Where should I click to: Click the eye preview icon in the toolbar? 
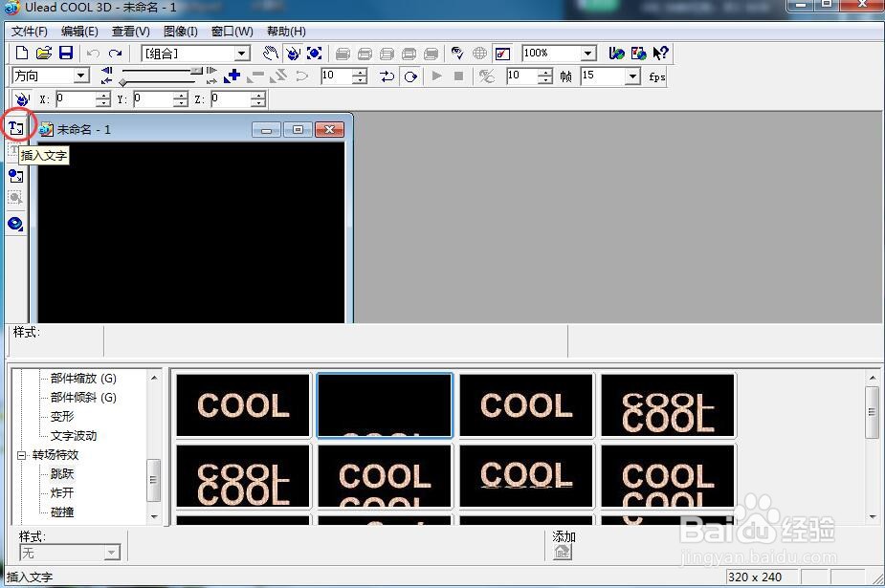[457, 54]
